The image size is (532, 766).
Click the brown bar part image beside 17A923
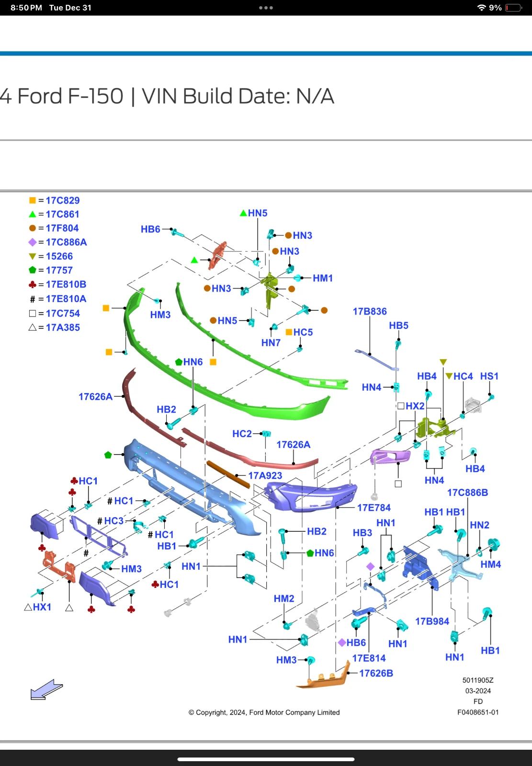point(228,474)
